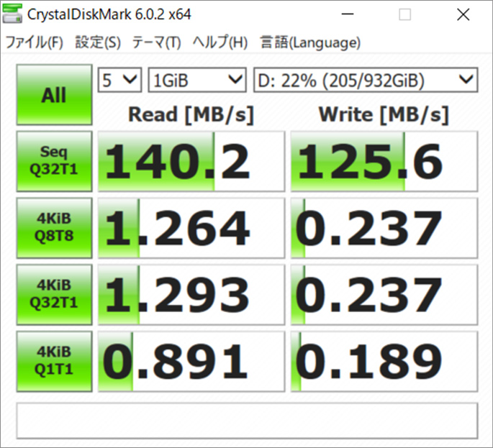Open the テーマ(T) menu

click(156, 42)
